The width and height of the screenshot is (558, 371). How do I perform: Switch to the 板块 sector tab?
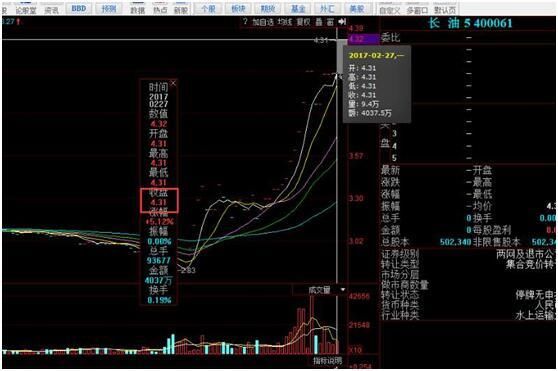pyautogui.click(x=238, y=8)
